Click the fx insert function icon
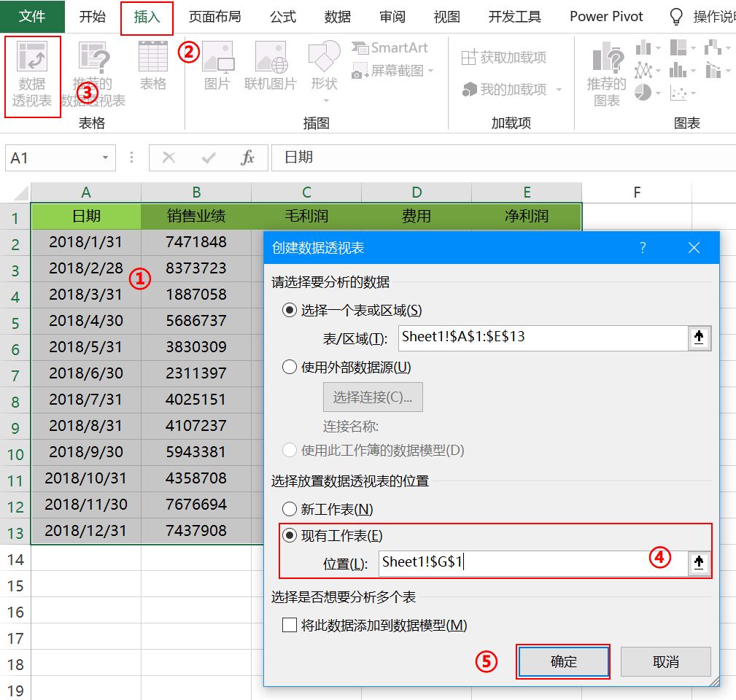 tap(247, 157)
